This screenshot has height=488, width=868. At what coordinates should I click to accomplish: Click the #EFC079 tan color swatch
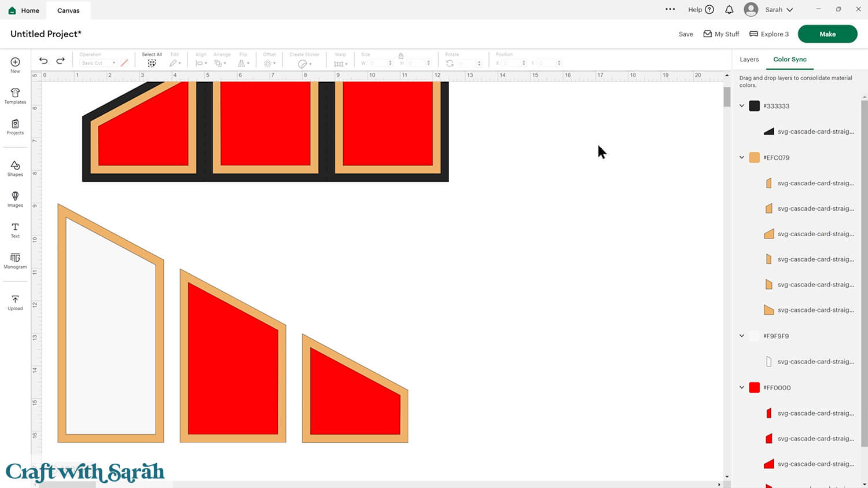(754, 157)
